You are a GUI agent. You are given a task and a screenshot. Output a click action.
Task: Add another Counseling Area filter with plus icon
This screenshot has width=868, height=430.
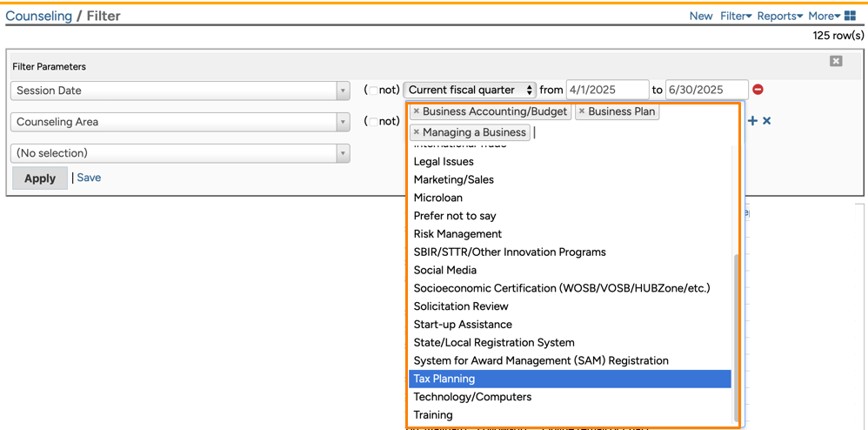(752, 121)
